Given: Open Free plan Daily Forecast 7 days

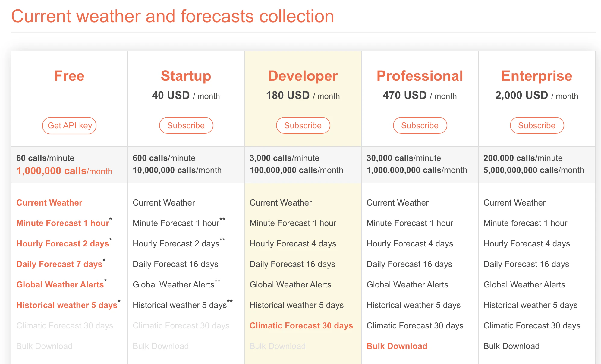Looking at the screenshot, I should pos(59,264).
